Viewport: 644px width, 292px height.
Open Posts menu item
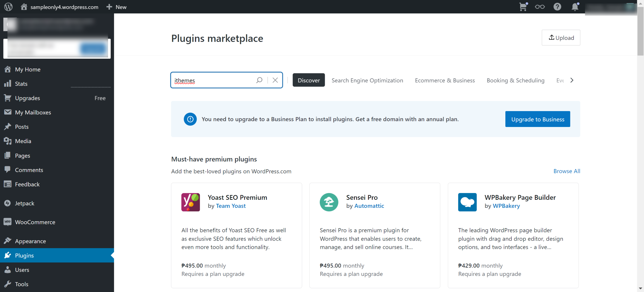point(57,127)
